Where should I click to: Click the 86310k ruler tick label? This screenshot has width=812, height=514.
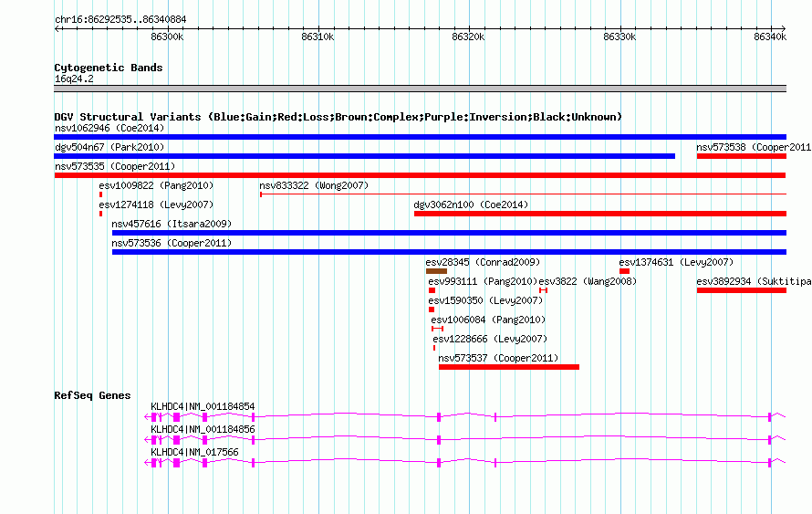point(318,37)
